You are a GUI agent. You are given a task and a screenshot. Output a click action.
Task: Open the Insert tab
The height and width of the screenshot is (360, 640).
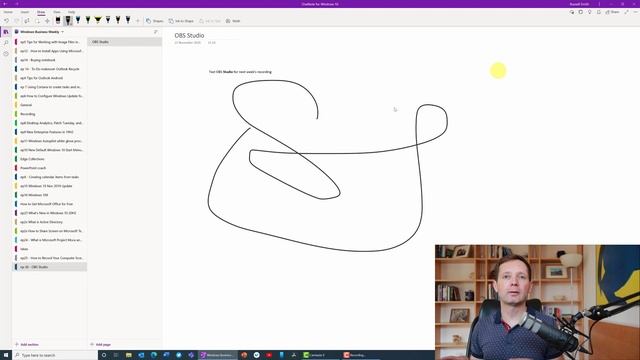(25, 12)
